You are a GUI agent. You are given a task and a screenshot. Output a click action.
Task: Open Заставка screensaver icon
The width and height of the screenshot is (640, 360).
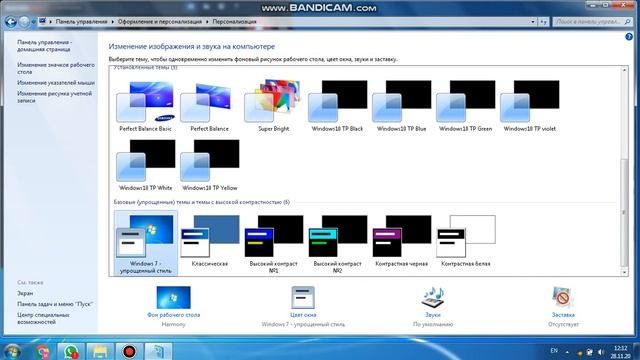coord(563,298)
